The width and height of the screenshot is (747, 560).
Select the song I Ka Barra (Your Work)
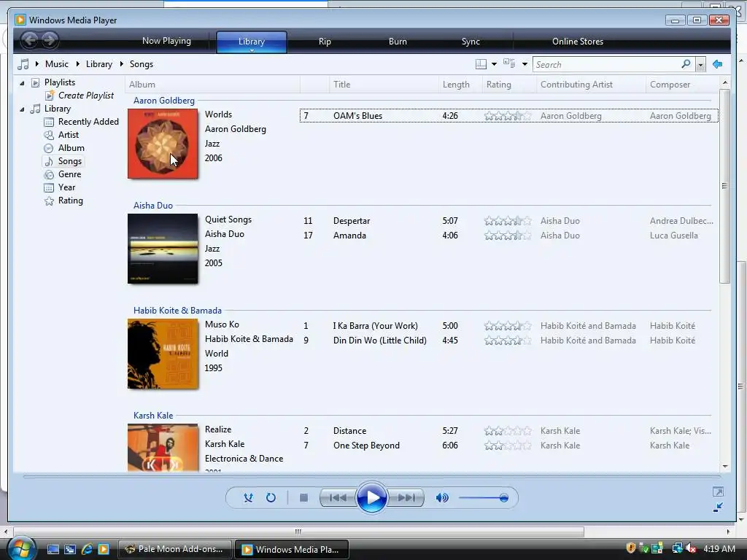(x=376, y=326)
